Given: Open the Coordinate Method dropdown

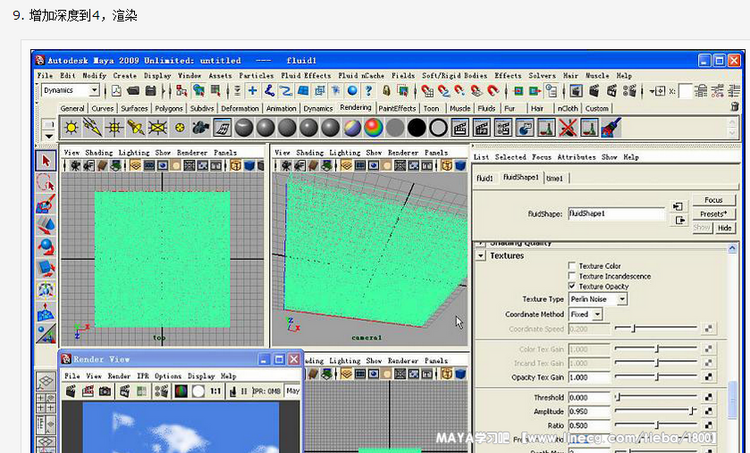Looking at the screenshot, I should click(x=585, y=314).
